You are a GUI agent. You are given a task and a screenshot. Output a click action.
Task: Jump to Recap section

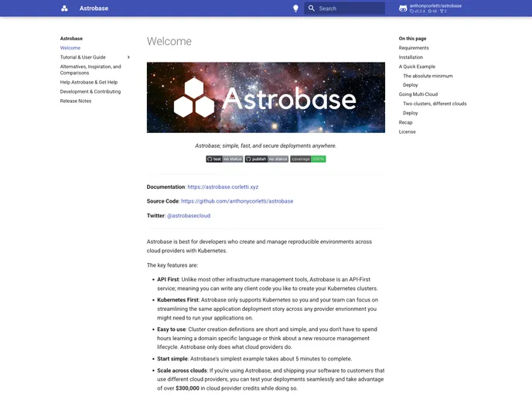405,122
